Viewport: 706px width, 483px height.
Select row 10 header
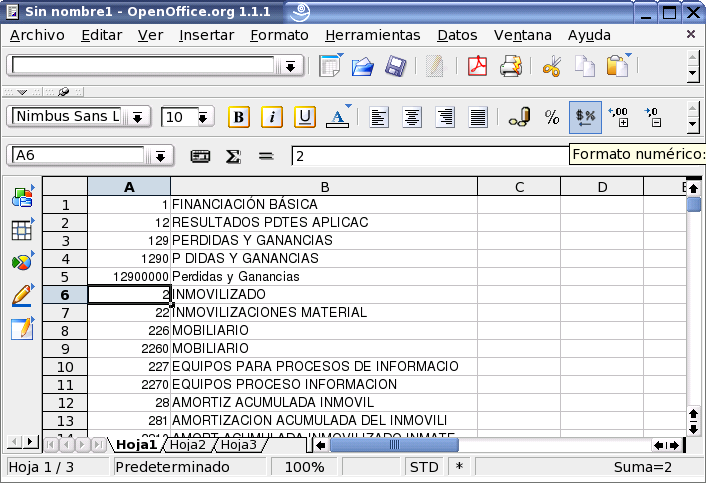65,367
